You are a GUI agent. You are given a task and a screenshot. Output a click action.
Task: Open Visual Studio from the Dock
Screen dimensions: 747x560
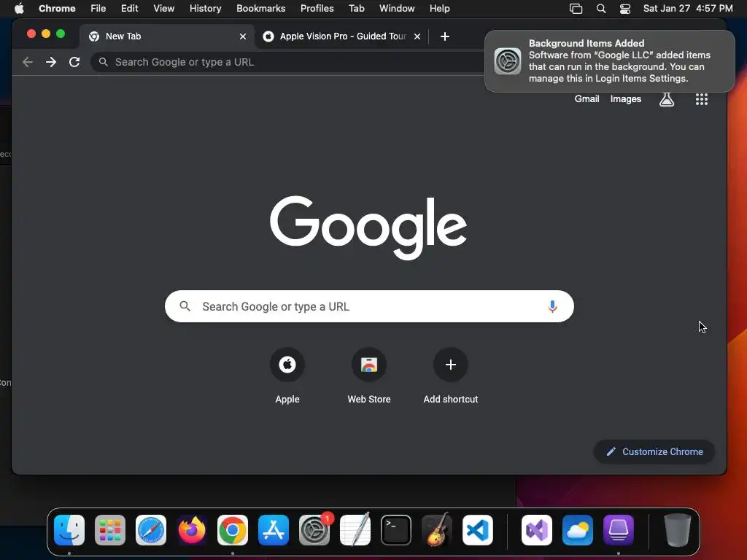(537, 530)
